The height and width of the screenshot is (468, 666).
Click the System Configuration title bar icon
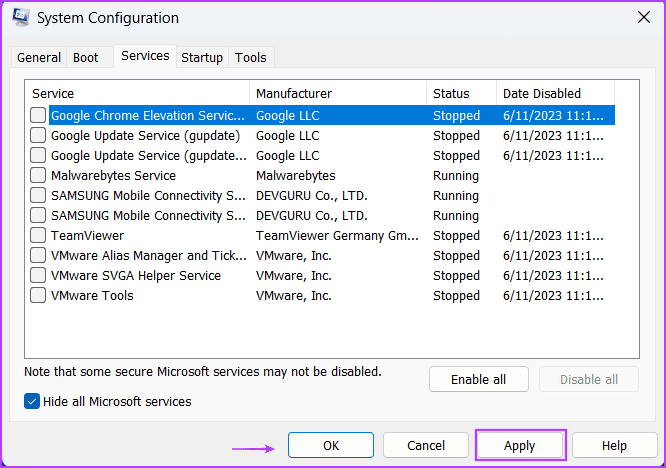point(20,18)
